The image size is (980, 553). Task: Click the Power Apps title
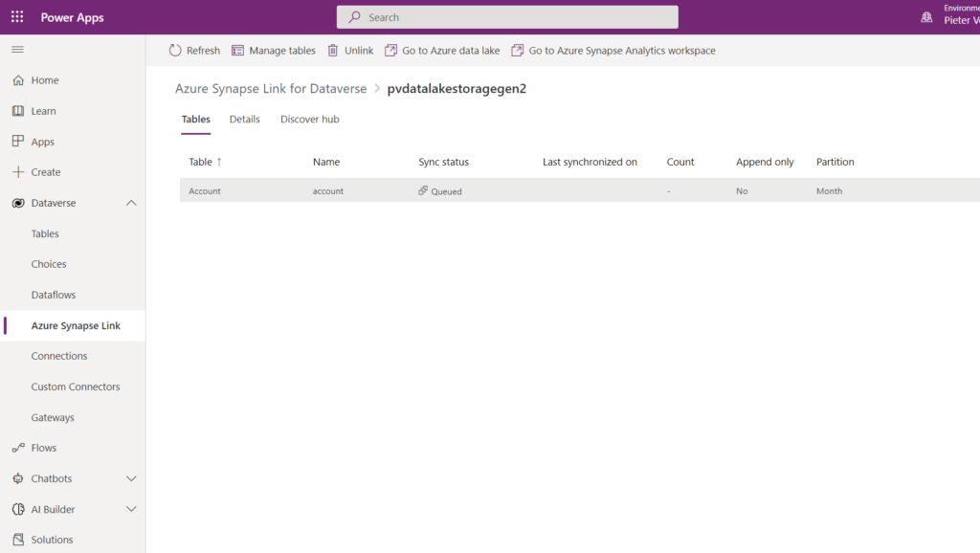coord(73,17)
